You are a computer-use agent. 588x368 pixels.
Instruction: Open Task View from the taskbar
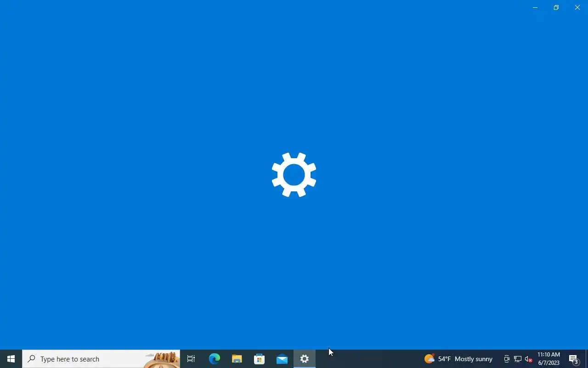(x=191, y=359)
